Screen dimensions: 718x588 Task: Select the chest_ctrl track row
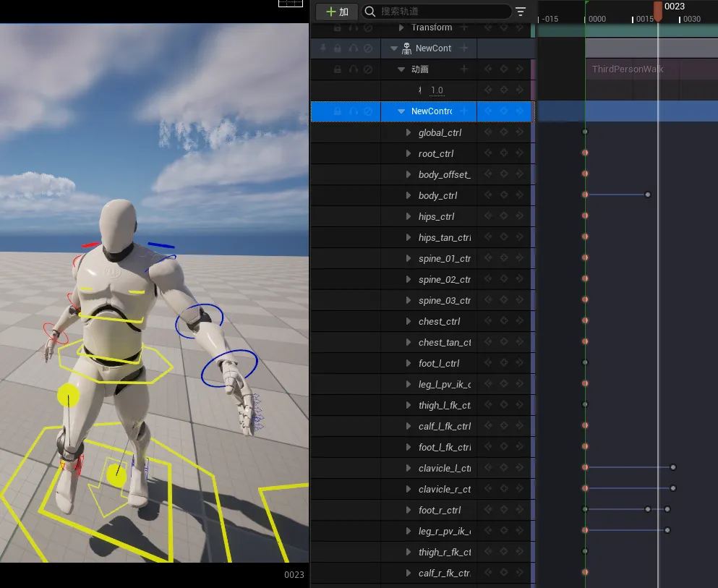point(439,321)
